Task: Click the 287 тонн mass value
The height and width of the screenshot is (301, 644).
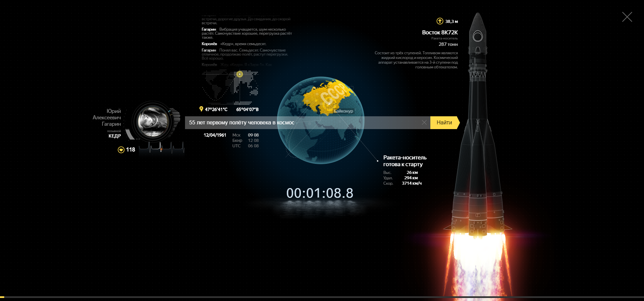Action: (448, 44)
